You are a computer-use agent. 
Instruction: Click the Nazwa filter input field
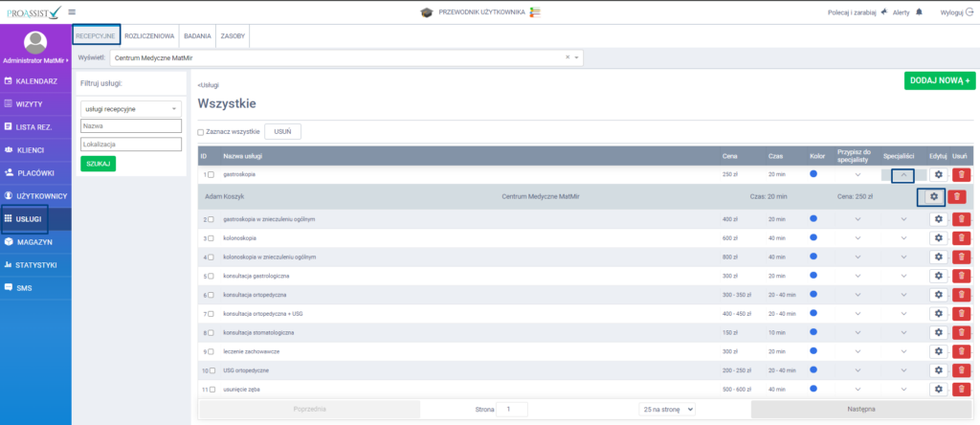click(x=130, y=126)
